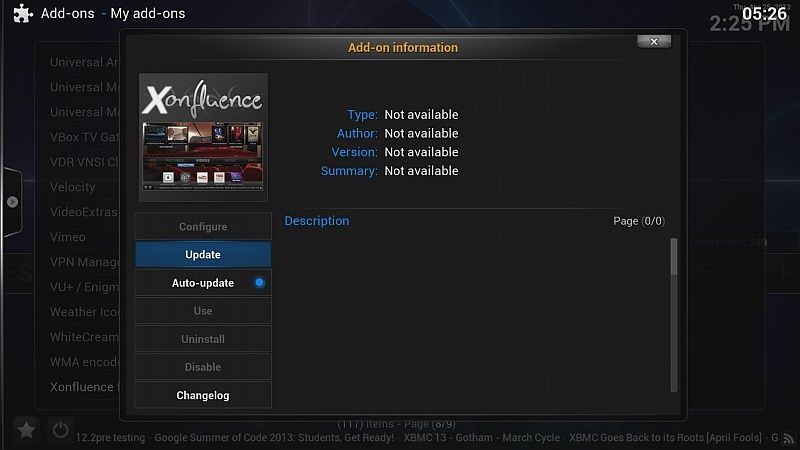Click the Use button
This screenshot has width=800, height=450.
point(203,311)
